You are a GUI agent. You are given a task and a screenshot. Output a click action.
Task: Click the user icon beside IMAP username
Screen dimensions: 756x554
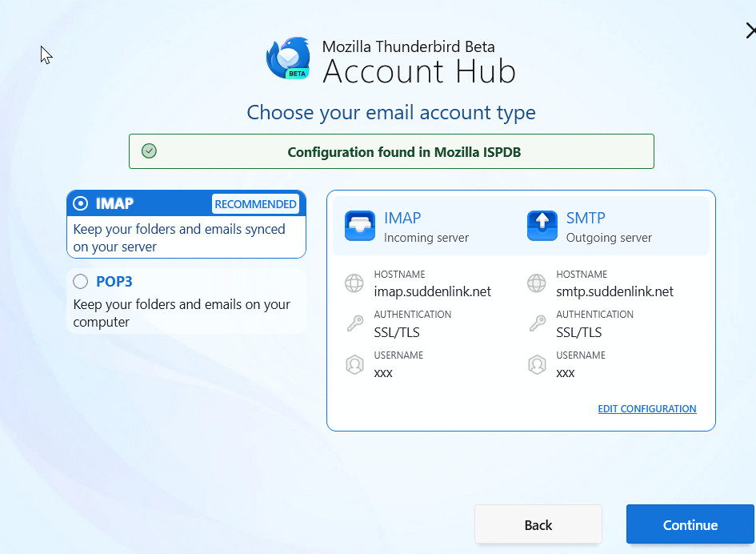pyautogui.click(x=354, y=364)
